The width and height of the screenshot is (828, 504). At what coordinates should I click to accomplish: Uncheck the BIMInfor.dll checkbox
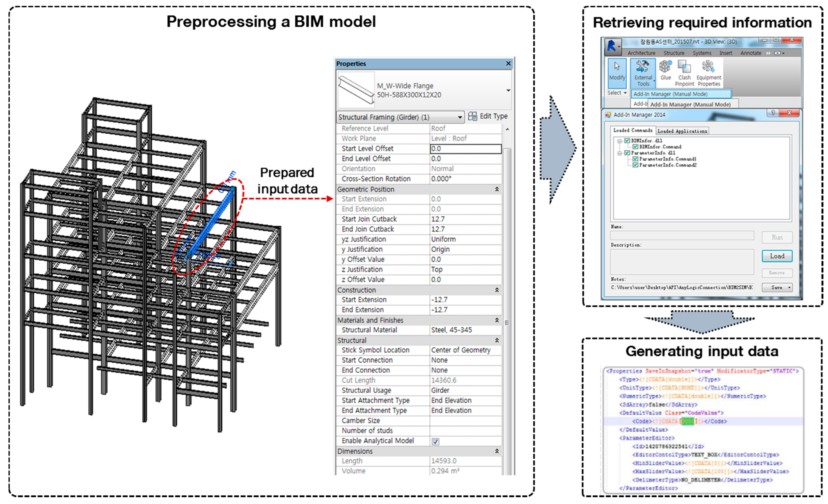pos(627,141)
